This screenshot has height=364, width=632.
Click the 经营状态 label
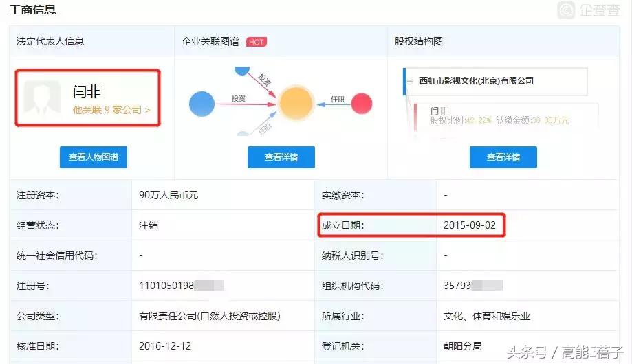38,225
